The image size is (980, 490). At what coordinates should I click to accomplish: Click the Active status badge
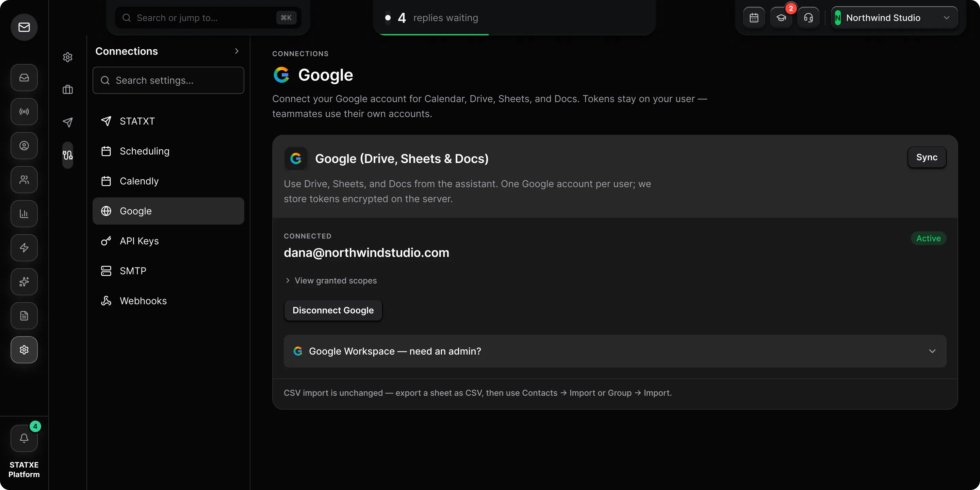[x=928, y=238]
